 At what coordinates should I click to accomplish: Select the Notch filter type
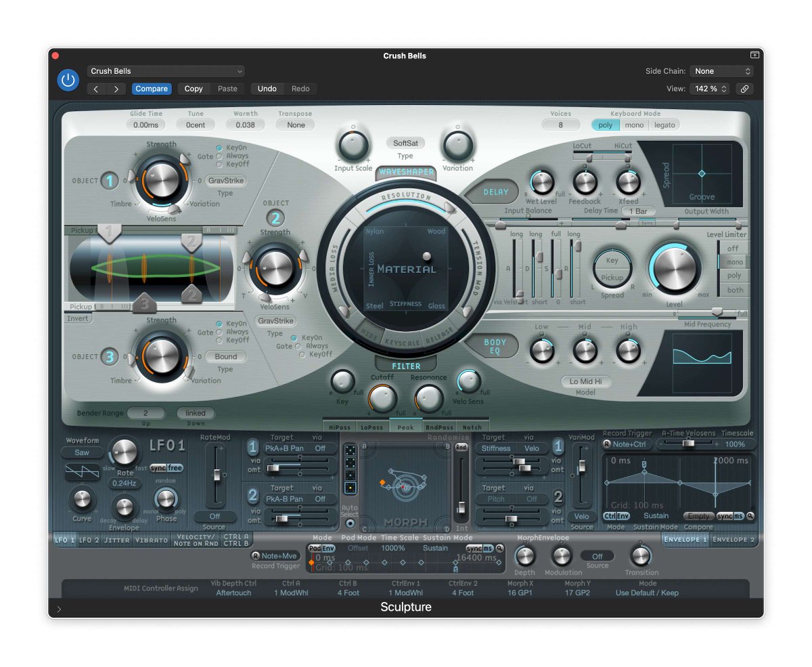(472, 427)
